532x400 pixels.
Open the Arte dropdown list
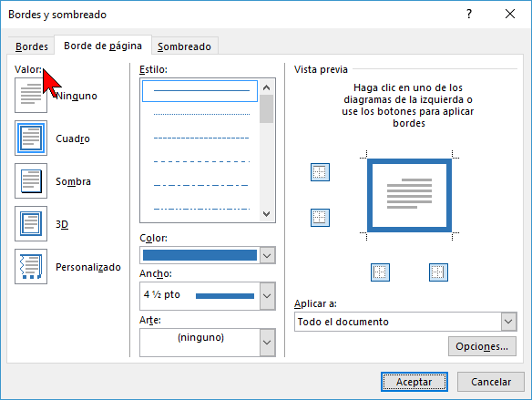267,343
